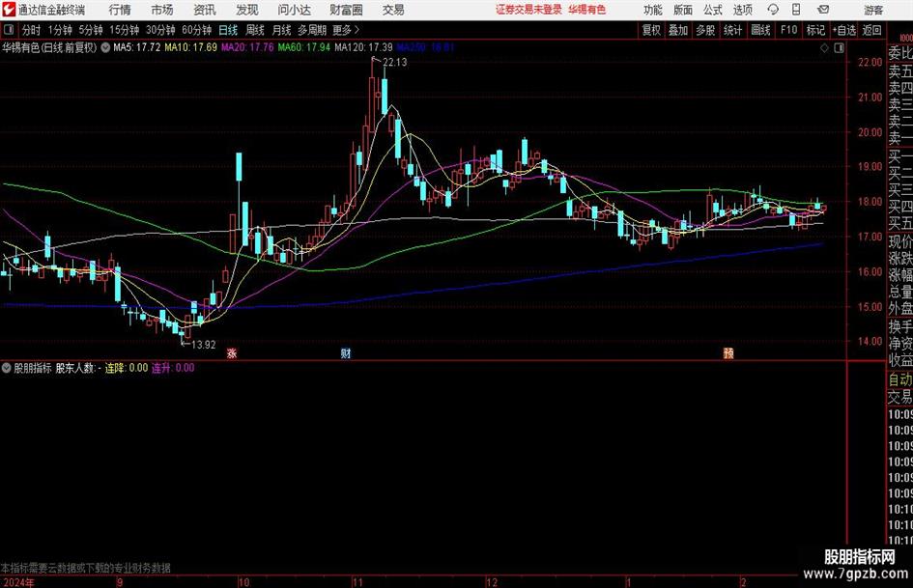Open the 市场 menu
The width and height of the screenshot is (913, 588).
(x=162, y=10)
